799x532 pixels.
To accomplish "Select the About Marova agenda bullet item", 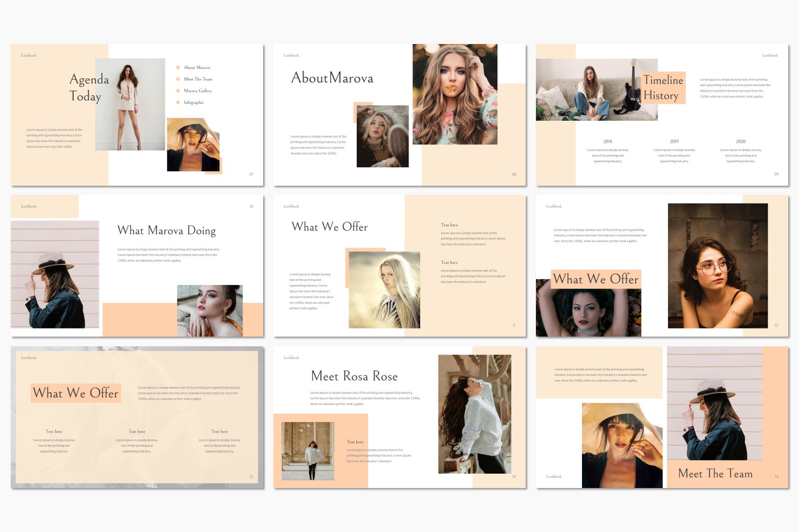I will coord(197,68).
